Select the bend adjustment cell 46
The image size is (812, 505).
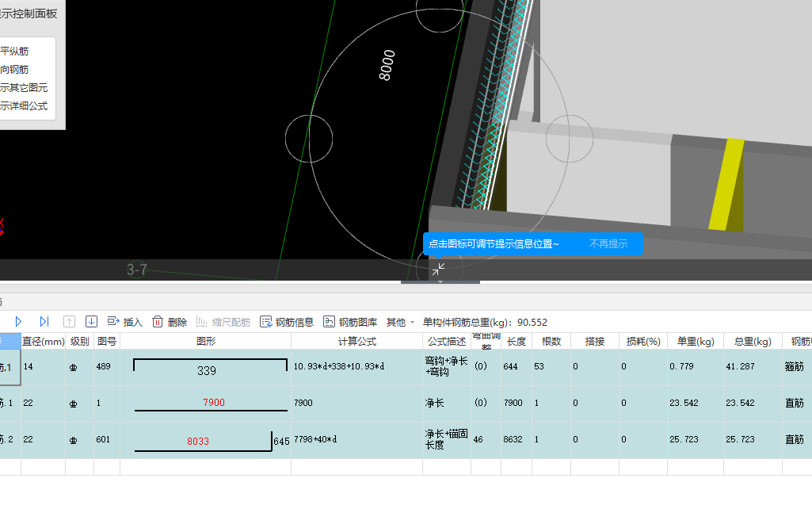(x=486, y=439)
